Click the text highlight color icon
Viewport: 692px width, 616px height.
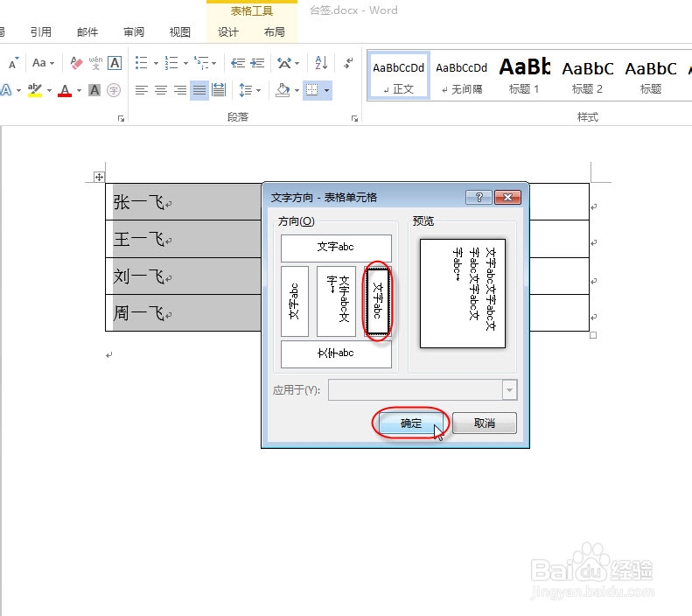point(34,90)
